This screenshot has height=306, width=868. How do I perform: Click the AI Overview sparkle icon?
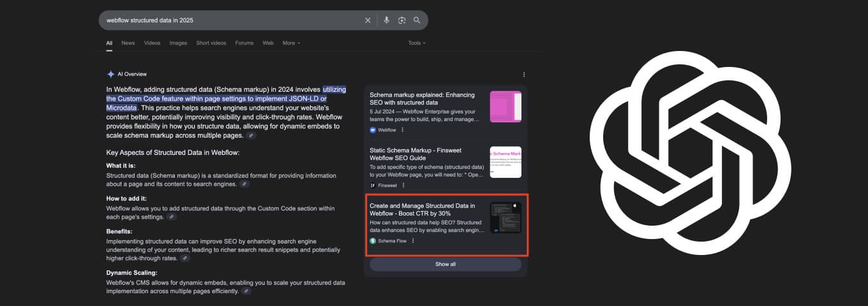[110, 74]
